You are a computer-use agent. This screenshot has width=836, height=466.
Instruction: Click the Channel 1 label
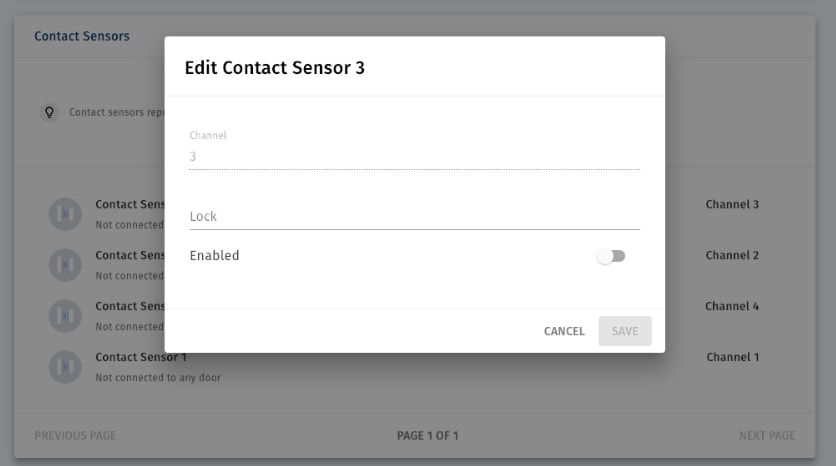coord(733,357)
